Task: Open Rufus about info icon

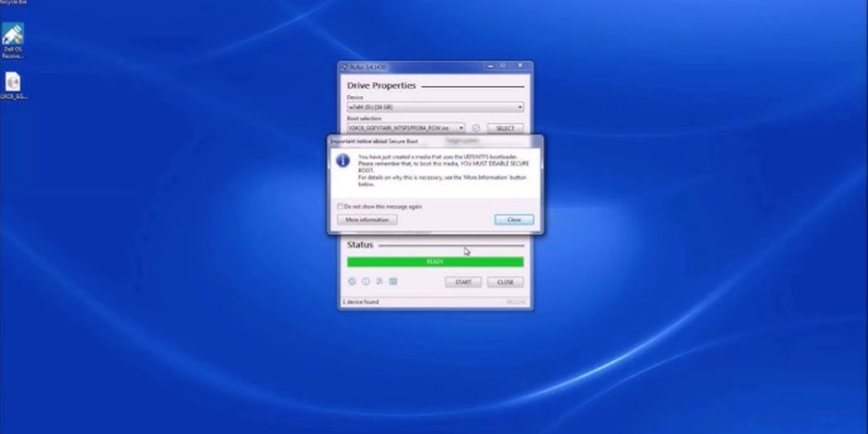Action: [x=365, y=282]
